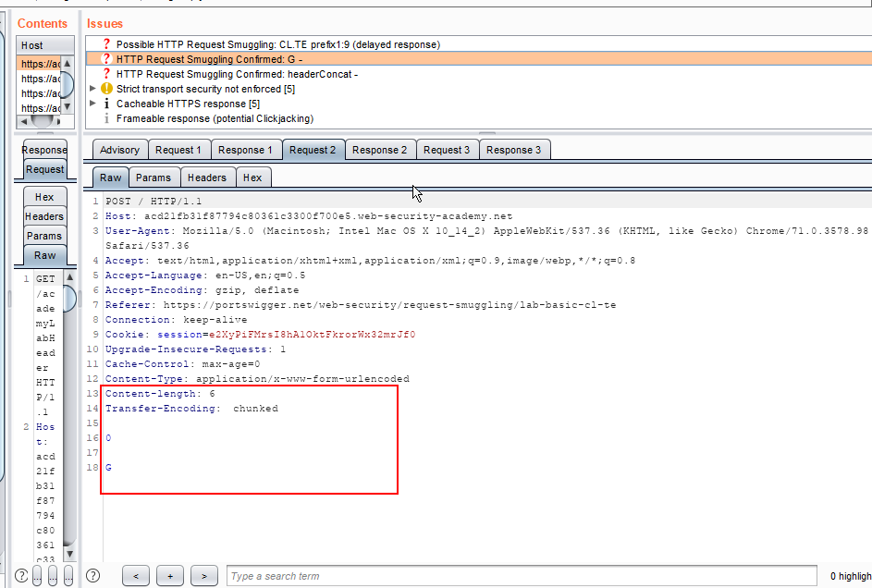Expand Cacheable HTTPS response group
Image resolution: width=872 pixels, height=588 pixels.
pyautogui.click(x=92, y=104)
